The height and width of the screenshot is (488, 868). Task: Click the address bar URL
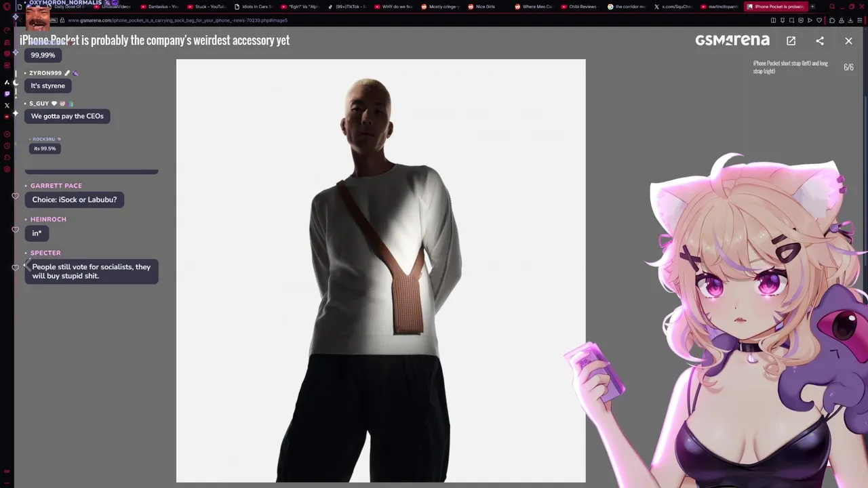click(178, 20)
